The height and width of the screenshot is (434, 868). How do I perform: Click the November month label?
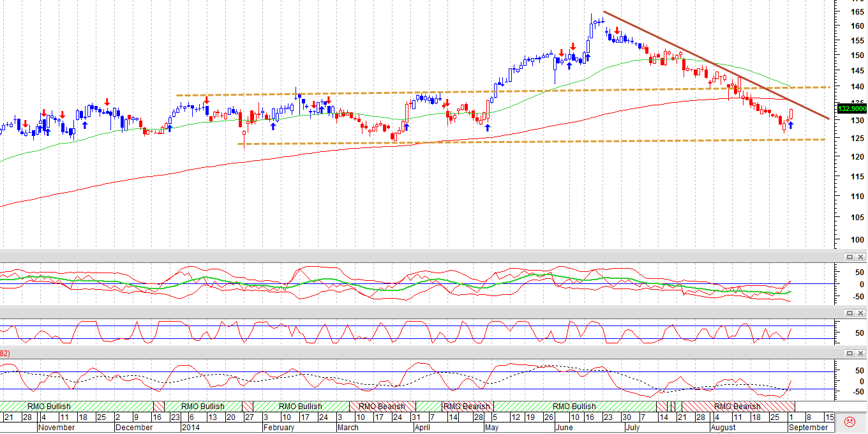58,428
